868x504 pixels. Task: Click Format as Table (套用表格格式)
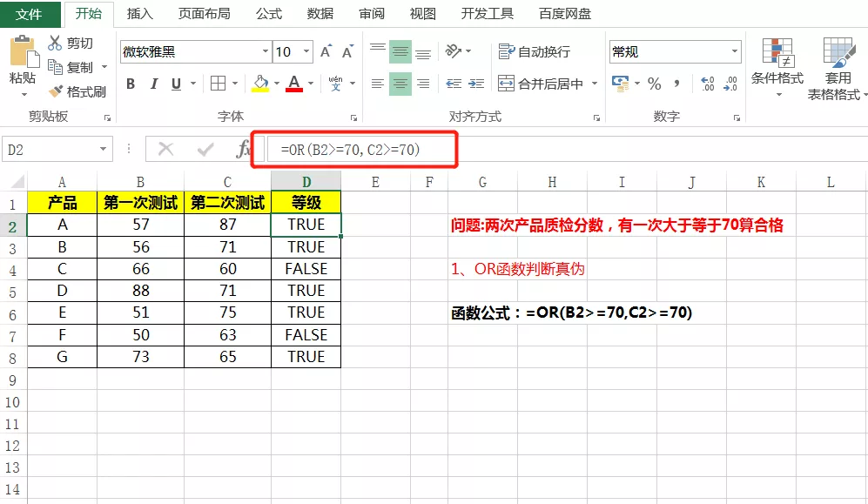pyautogui.click(x=837, y=69)
